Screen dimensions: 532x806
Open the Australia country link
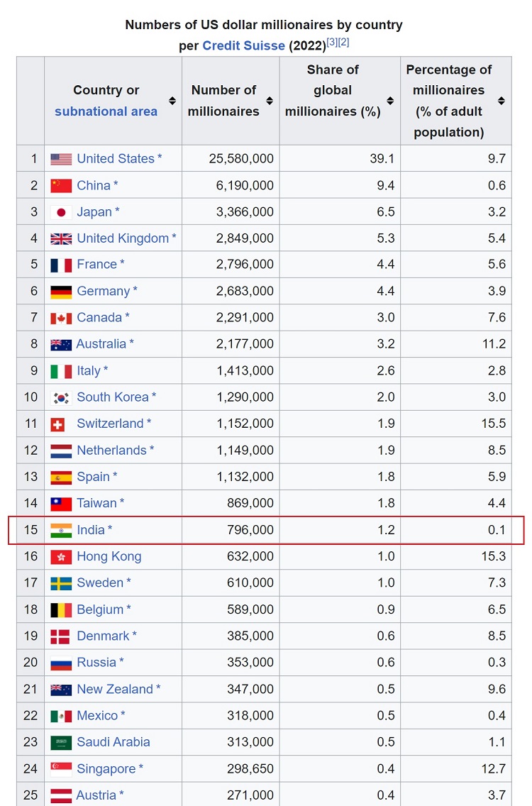click(x=101, y=344)
